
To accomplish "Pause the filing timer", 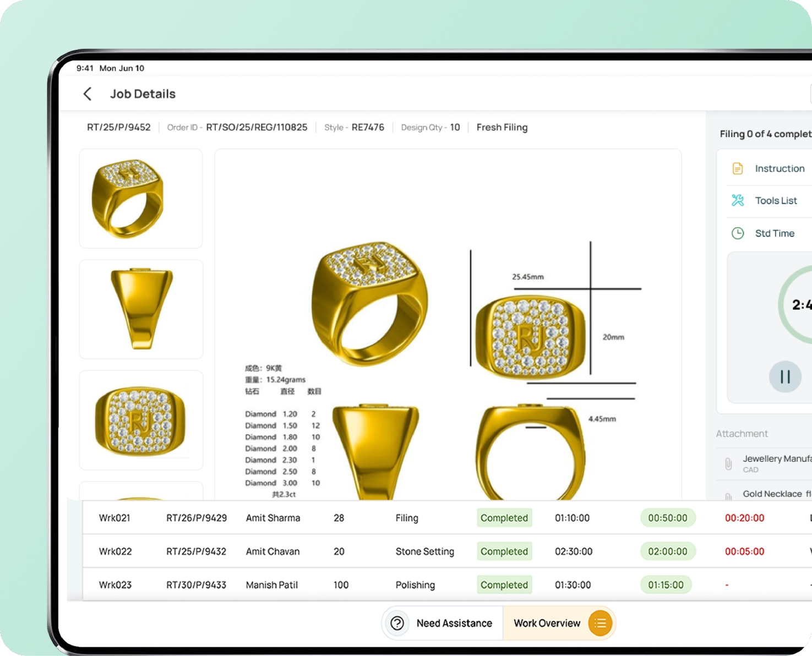I will pyautogui.click(x=785, y=377).
